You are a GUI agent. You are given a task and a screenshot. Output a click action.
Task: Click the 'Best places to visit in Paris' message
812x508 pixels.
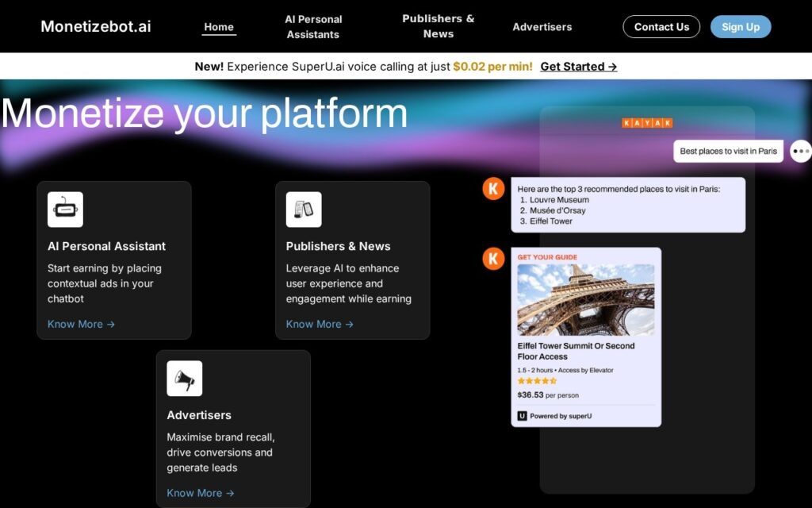coord(728,152)
